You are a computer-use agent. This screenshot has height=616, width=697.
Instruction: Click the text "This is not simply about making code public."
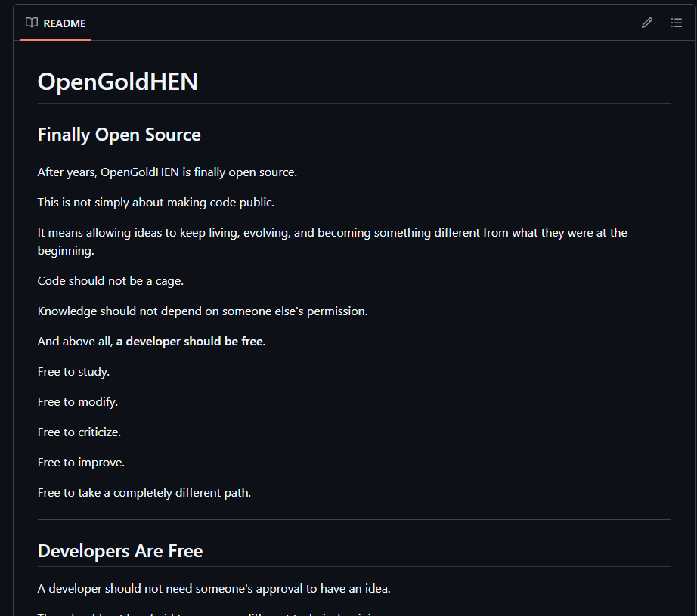(x=156, y=203)
